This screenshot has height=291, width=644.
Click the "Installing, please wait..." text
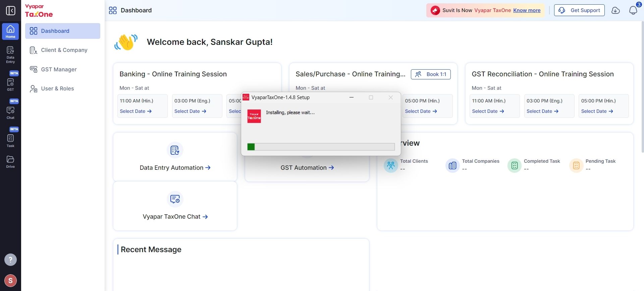[x=290, y=113]
